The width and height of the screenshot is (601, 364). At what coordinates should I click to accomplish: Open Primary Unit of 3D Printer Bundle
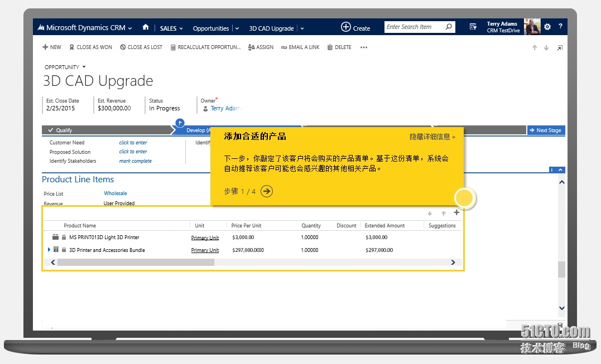pyautogui.click(x=205, y=250)
